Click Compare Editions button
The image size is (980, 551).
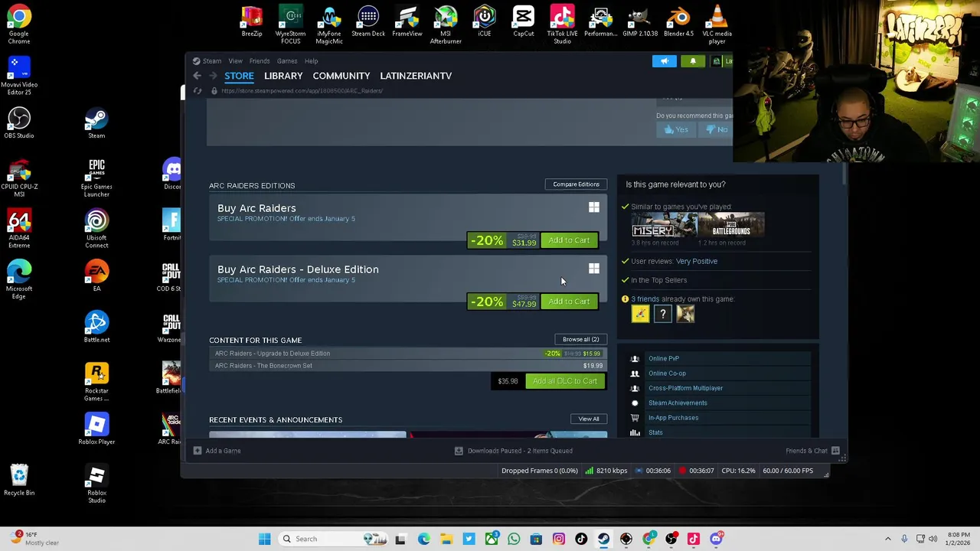coord(576,184)
